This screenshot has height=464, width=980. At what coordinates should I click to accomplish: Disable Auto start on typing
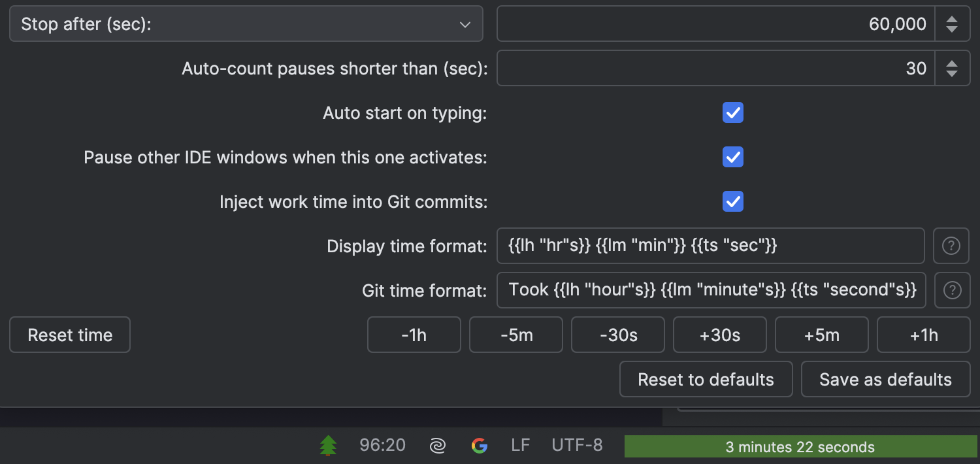(732, 113)
